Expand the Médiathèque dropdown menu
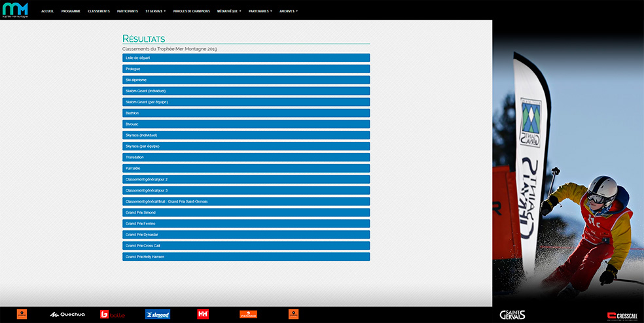Viewport: 644px width, 323px height. click(229, 11)
